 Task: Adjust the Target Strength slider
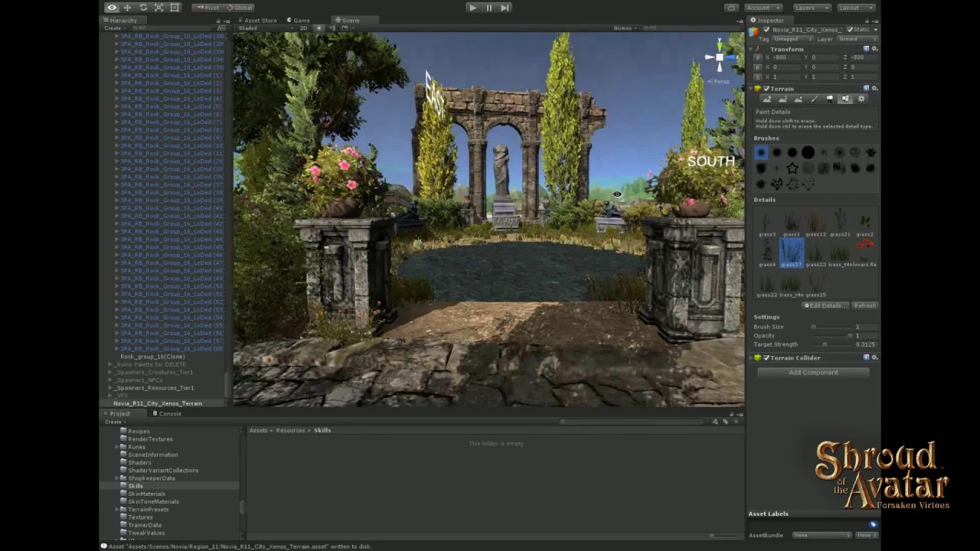(831, 345)
